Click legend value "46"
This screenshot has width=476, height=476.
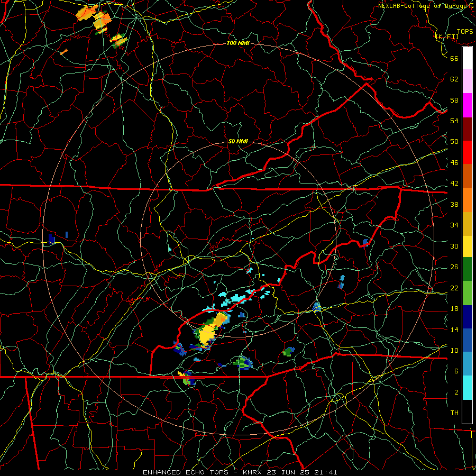click(x=454, y=163)
